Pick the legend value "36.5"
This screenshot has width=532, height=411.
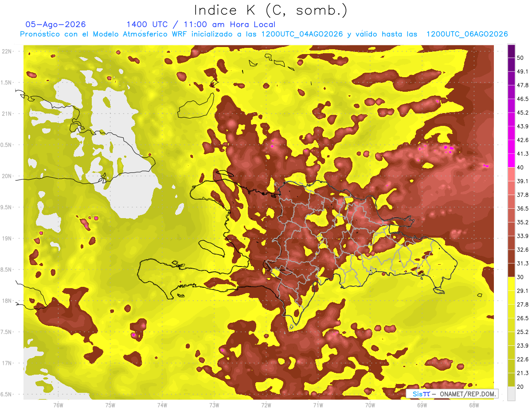[523, 208]
